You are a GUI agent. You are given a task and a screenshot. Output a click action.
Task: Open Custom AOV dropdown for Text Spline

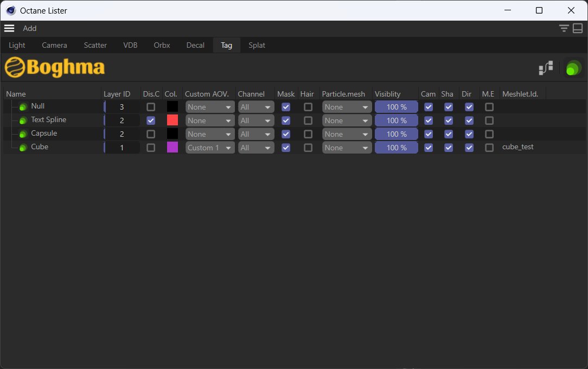point(210,120)
